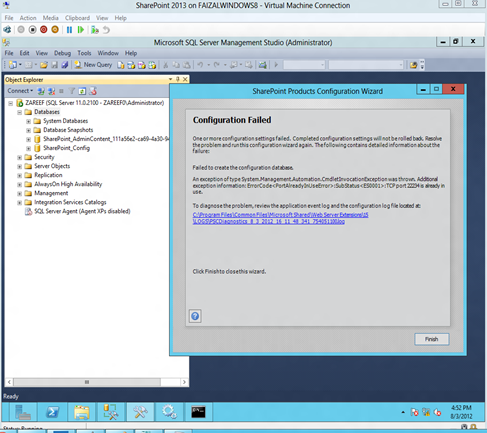Click the Disconnect icon in Object Explorer
This screenshot has height=433, width=487.
(x=51, y=91)
